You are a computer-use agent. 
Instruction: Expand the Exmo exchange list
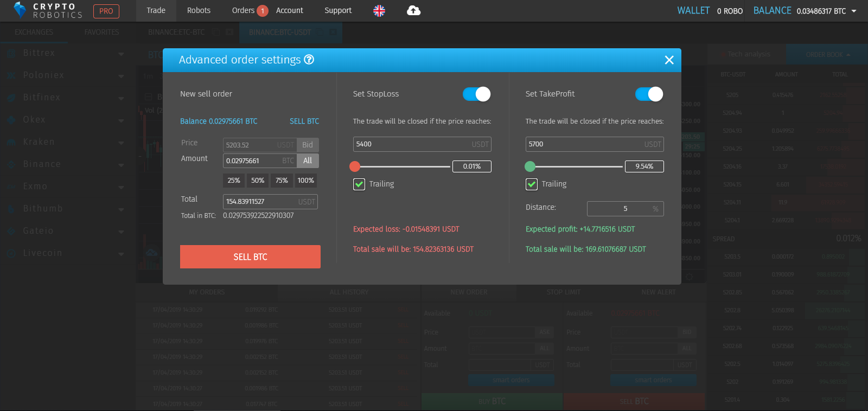[121, 188]
